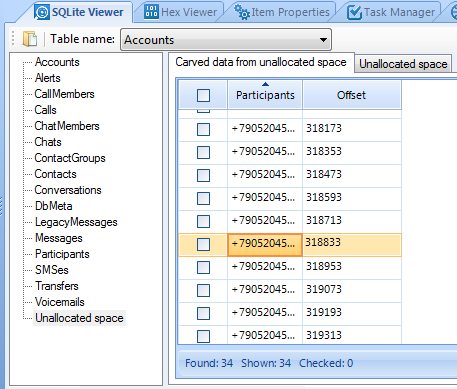Select Accounts in the table tree
The width and height of the screenshot is (457, 389).
[57, 62]
